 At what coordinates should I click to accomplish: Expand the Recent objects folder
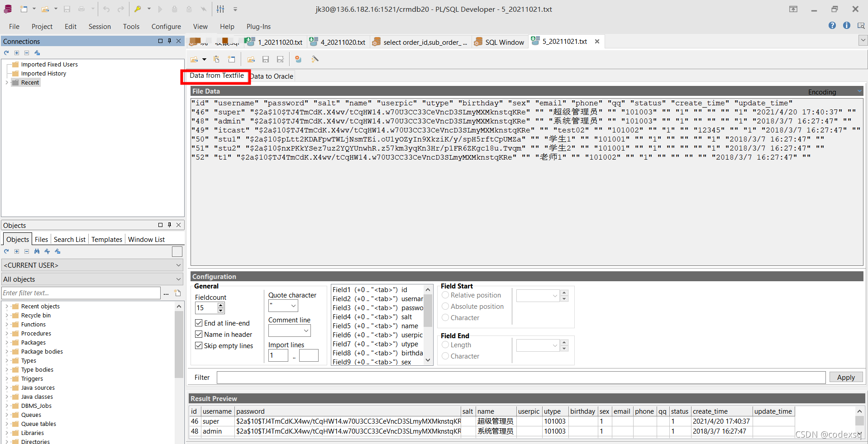pos(6,306)
